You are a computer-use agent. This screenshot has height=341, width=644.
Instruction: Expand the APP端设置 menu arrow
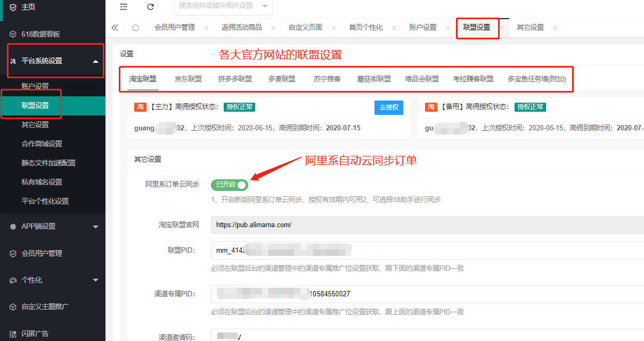[96, 227]
